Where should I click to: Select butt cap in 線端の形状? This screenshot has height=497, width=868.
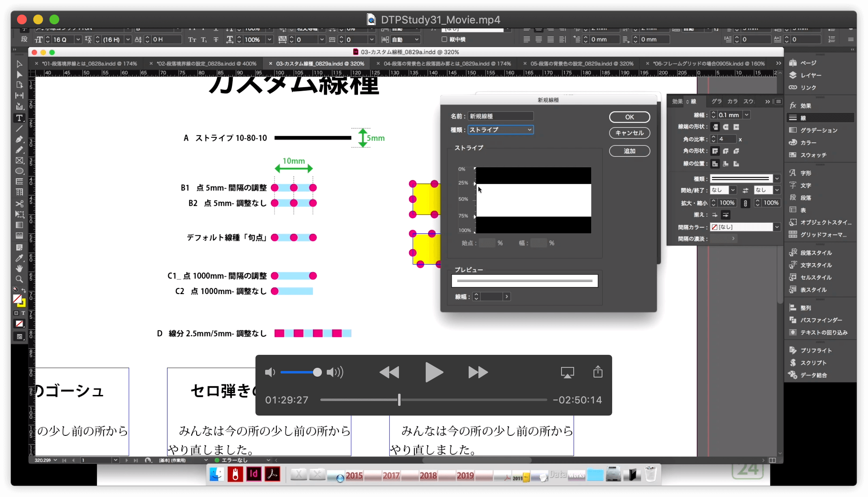[715, 127]
